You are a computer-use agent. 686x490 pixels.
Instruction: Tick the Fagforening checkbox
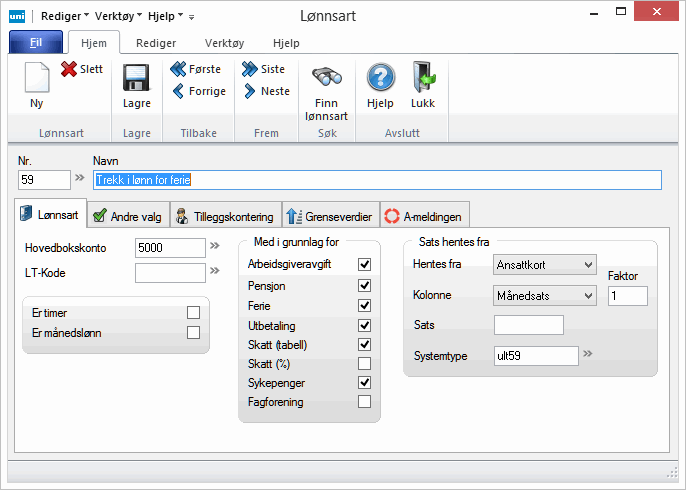click(x=364, y=402)
